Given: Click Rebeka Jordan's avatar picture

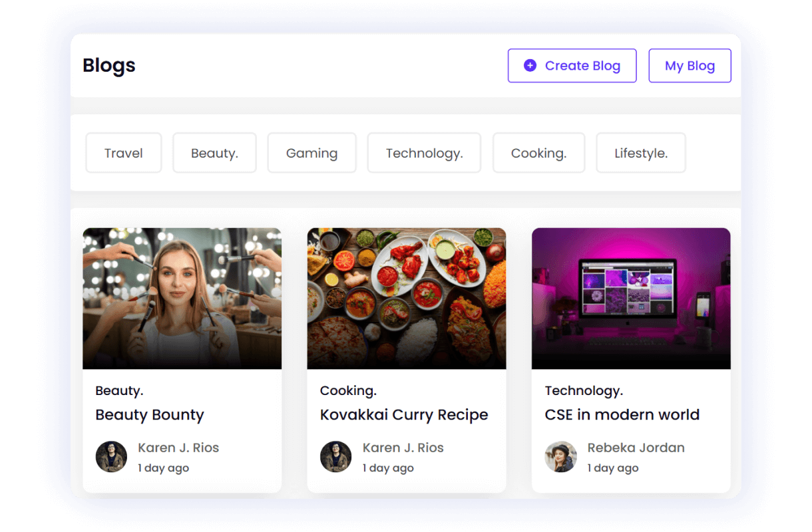Looking at the screenshot, I should 560,457.
